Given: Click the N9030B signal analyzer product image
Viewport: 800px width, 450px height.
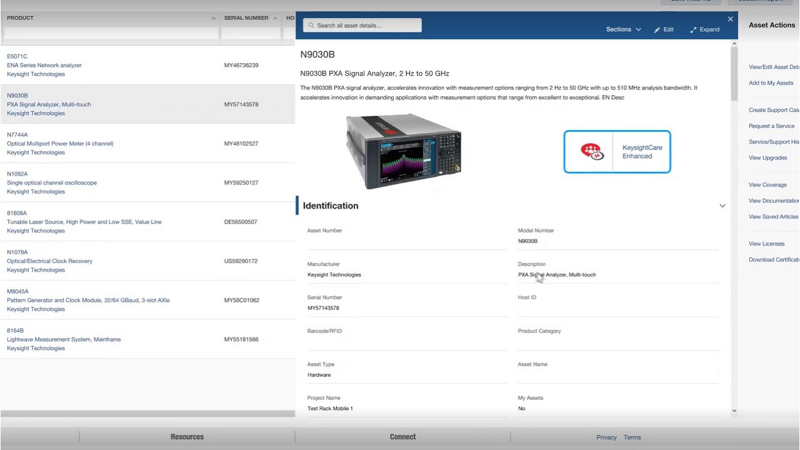Looking at the screenshot, I should tap(403, 151).
